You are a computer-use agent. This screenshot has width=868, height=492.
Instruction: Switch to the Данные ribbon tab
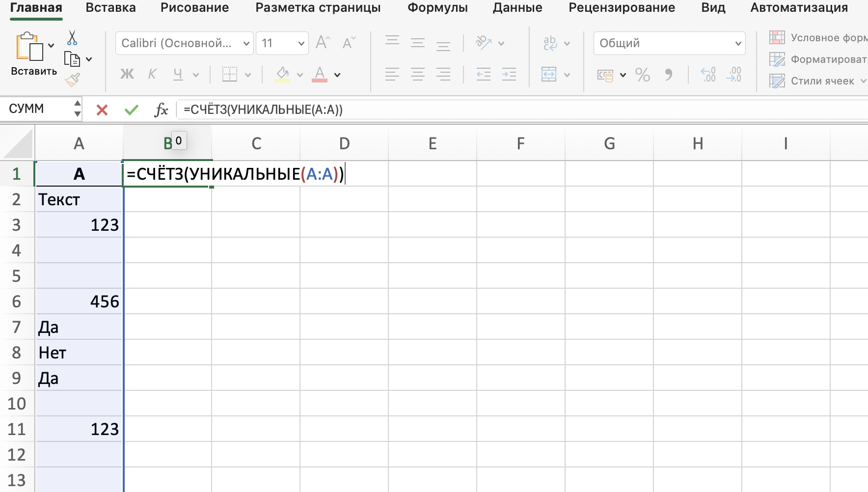pos(517,7)
